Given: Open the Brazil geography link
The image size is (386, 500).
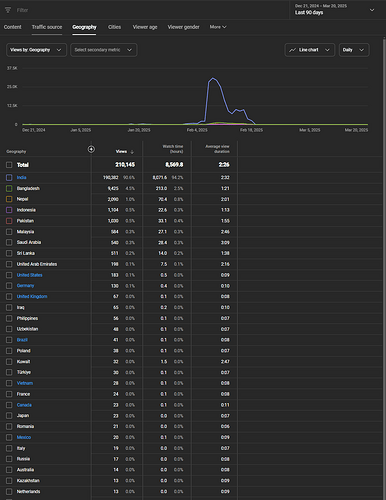Looking at the screenshot, I should click(x=22, y=340).
